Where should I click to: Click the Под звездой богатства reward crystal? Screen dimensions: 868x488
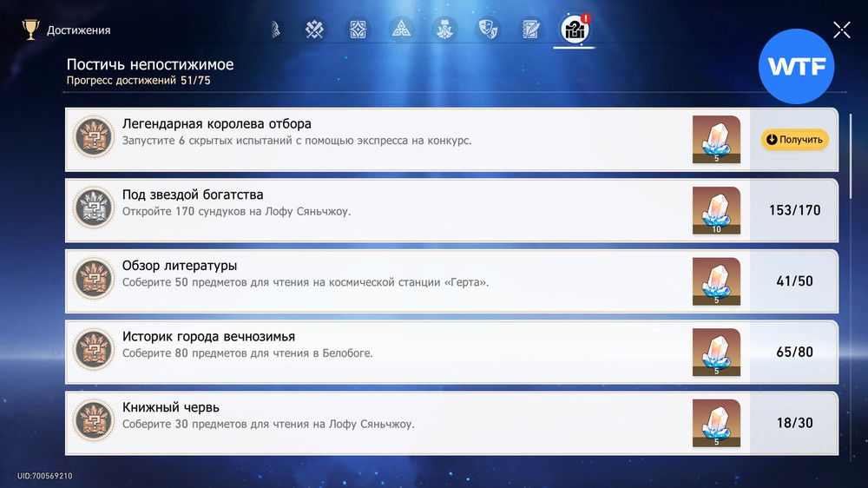(x=716, y=210)
